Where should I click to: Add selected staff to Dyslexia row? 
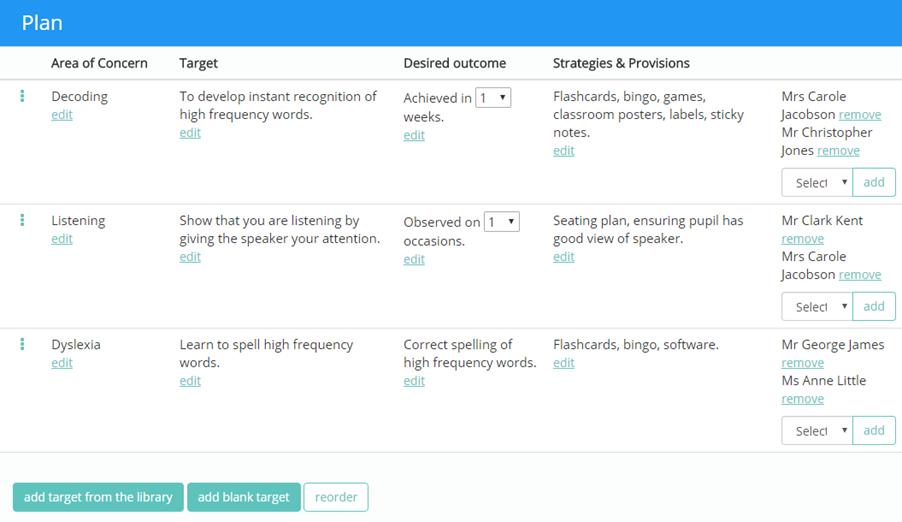point(874,431)
